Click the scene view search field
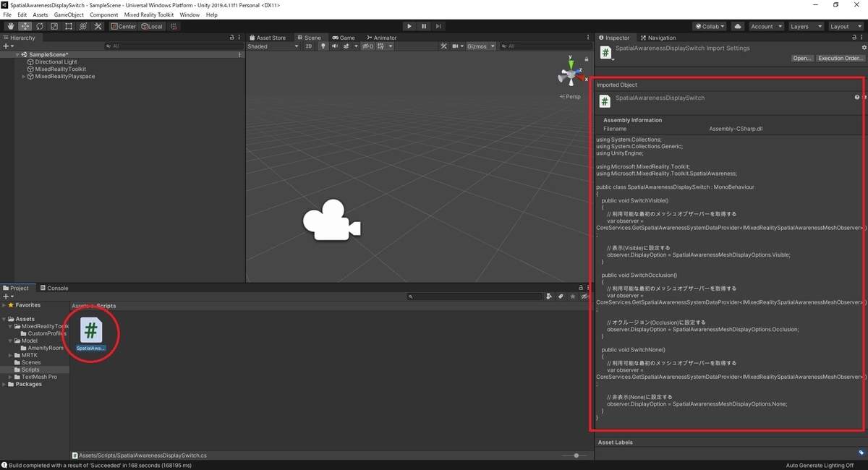The width and height of the screenshot is (868, 470). point(546,46)
